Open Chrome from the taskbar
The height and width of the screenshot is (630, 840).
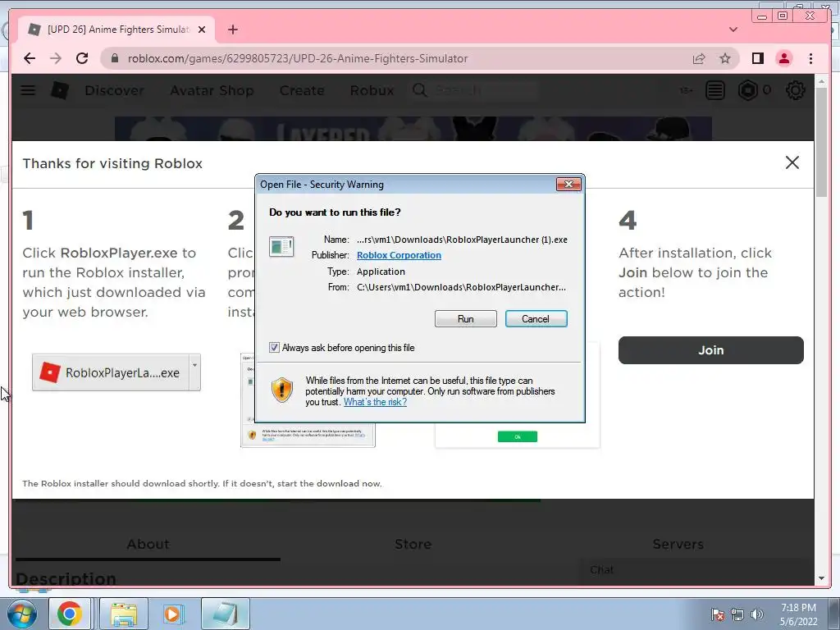coord(69,614)
